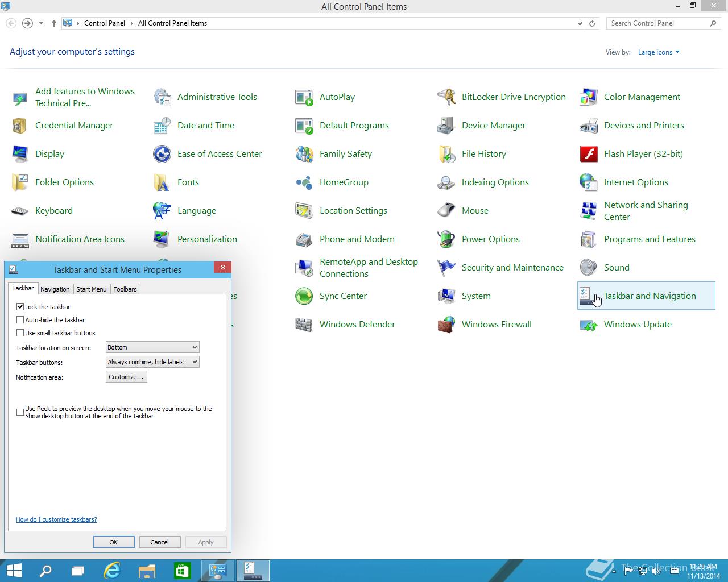This screenshot has width=728, height=582.
Task: Open the AutoPlay icon
Action: pos(304,97)
